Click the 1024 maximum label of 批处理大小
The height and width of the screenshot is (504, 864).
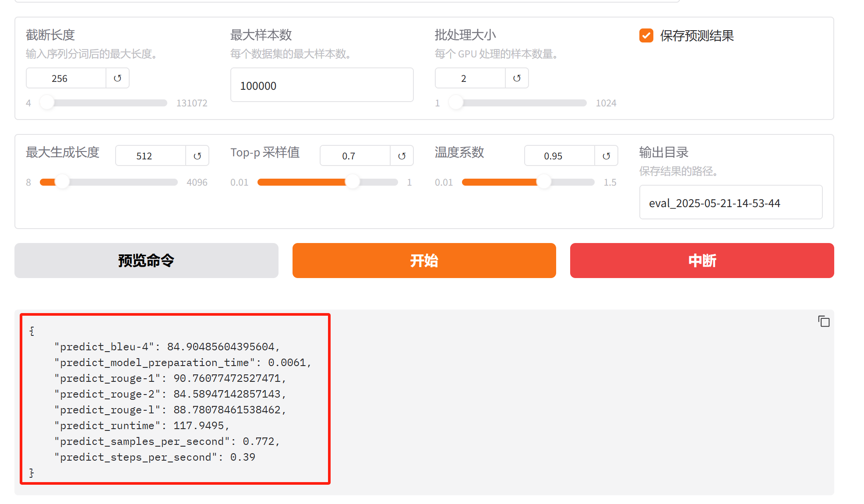coord(606,103)
